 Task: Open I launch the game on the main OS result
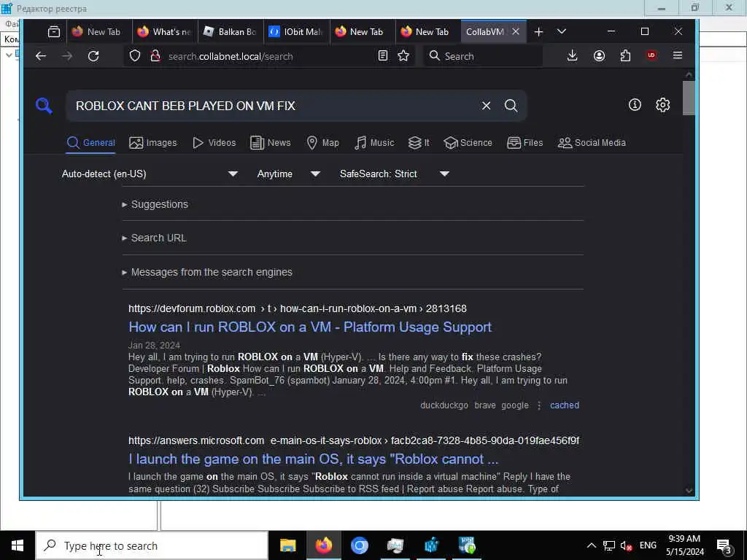coord(314,459)
